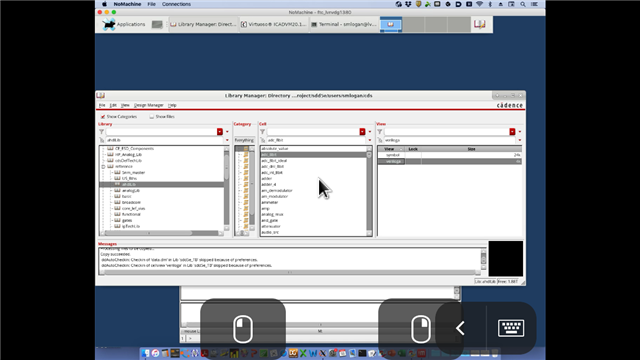Click the left mouse button overlay
The width and height of the screenshot is (640, 360).
pyautogui.click(x=243, y=329)
